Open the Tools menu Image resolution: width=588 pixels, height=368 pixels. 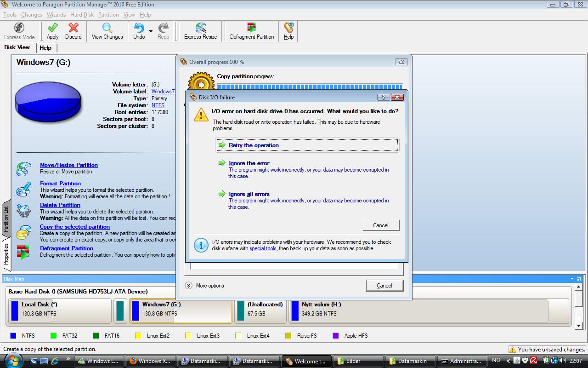click(x=10, y=15)
